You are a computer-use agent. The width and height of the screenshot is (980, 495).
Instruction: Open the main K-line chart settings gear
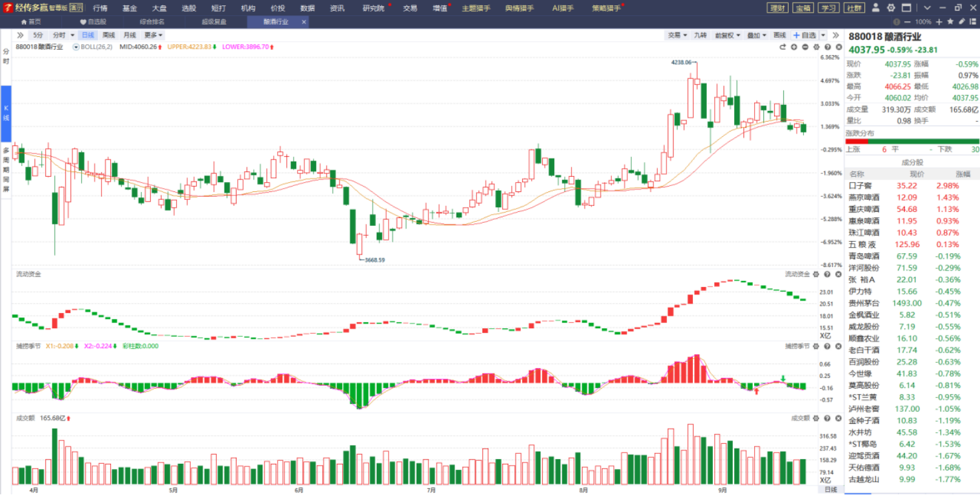817,47
